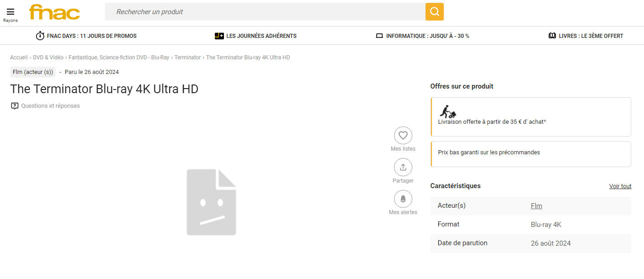The height and width of the screenshot is (279, 644).
Task: Click the Flm (acteur (s)) tag
Action: tap(33, 72)
